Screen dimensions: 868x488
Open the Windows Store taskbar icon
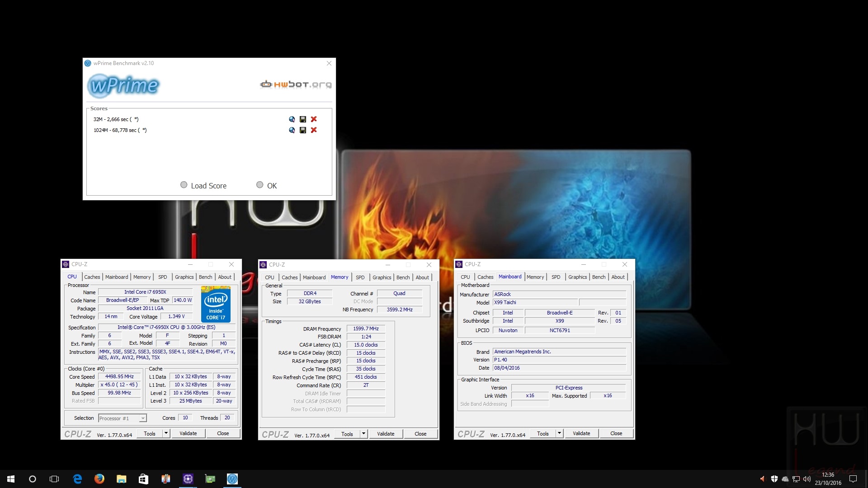pyautogui.click(x=143, y=479)
